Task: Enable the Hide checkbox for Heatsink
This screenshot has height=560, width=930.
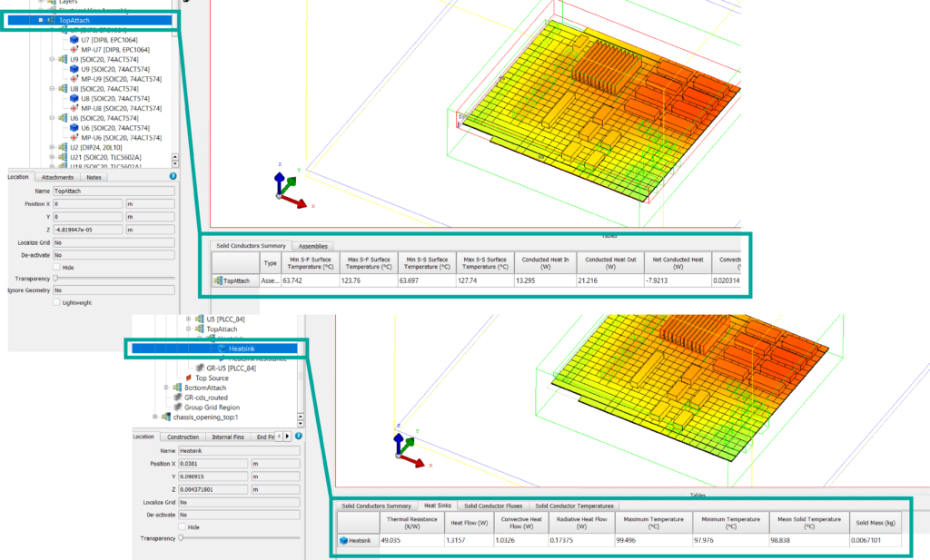Action: (x=182, y=527)
